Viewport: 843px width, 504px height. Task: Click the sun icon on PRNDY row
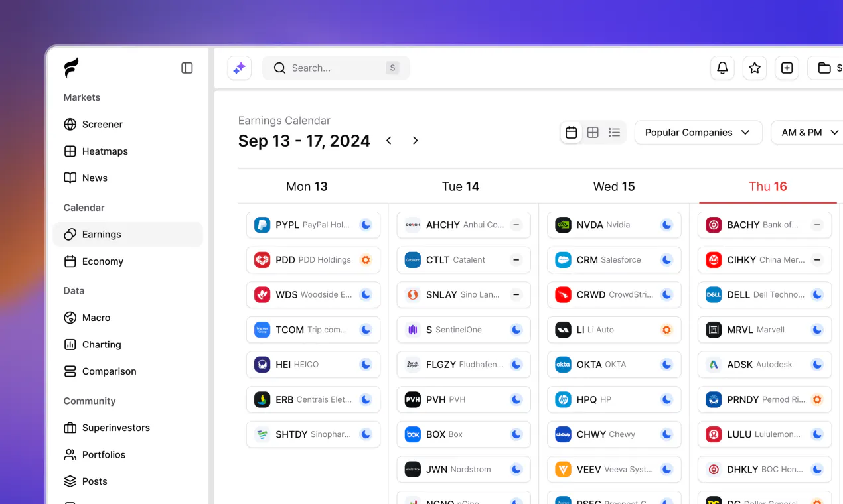pos(818,399)
